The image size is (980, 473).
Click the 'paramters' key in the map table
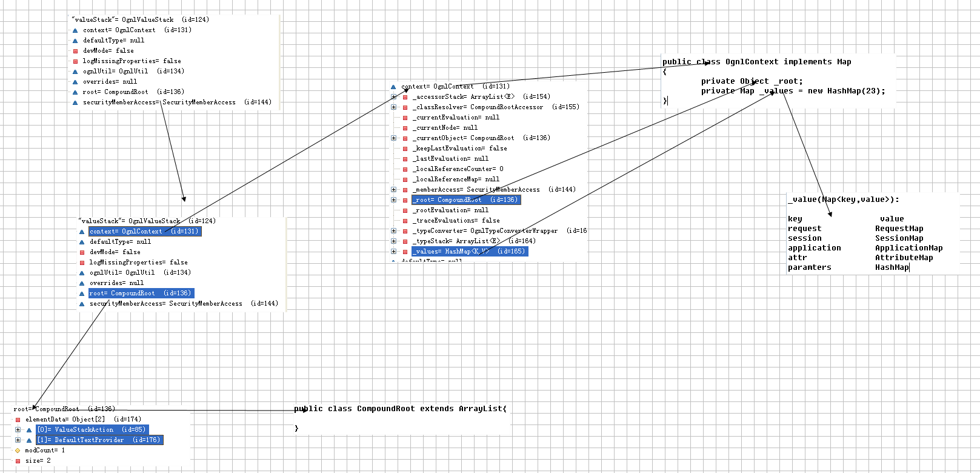coord(809,267)
